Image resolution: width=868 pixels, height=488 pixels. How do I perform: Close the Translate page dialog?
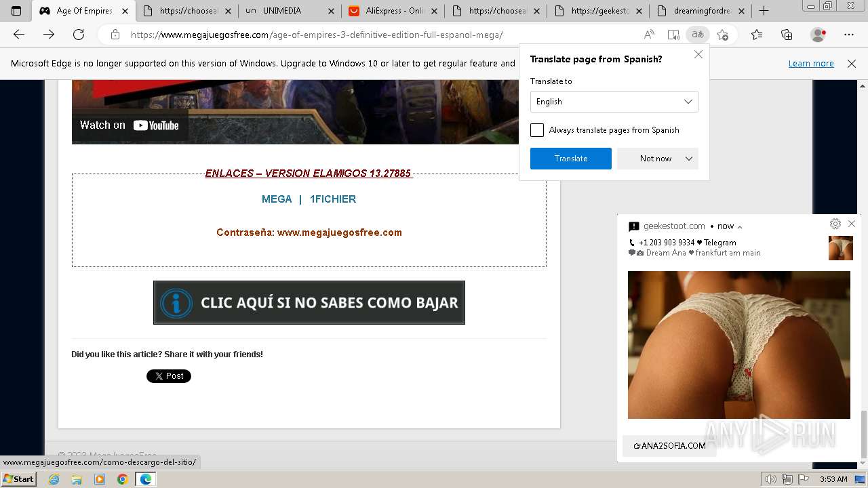[x=698, y=54]
